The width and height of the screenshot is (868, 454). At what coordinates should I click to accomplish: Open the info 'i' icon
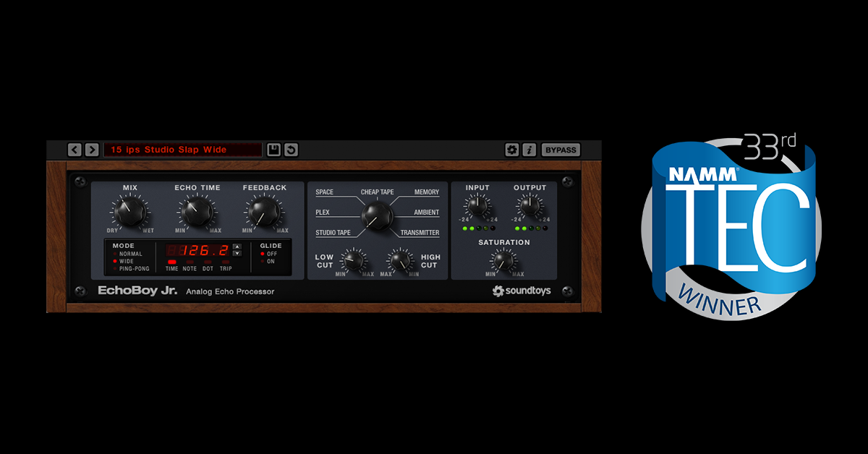tap(529, 150)
